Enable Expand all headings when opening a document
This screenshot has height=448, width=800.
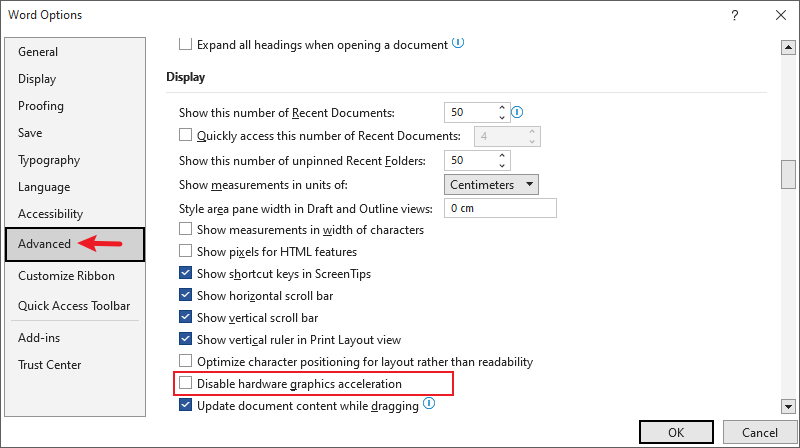pos(185,44)
